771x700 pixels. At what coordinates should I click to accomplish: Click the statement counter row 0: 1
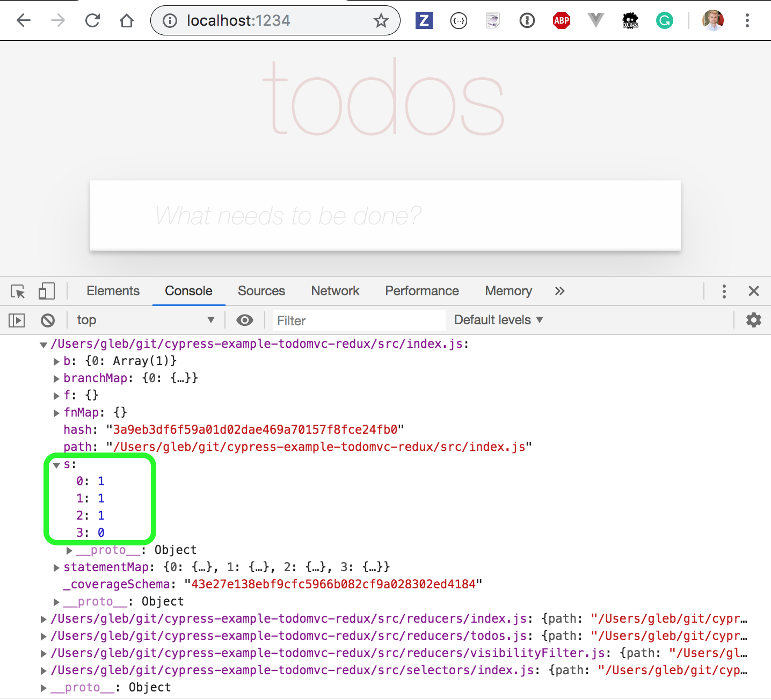point(90,481)
